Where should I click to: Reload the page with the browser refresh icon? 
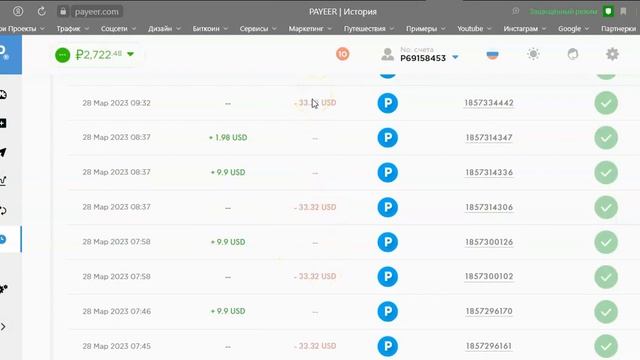point(42,11)
